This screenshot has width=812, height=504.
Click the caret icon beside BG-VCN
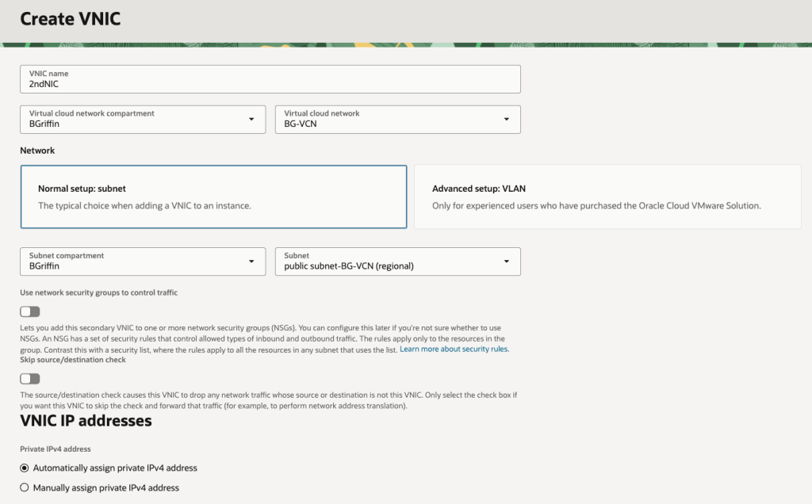506,119
